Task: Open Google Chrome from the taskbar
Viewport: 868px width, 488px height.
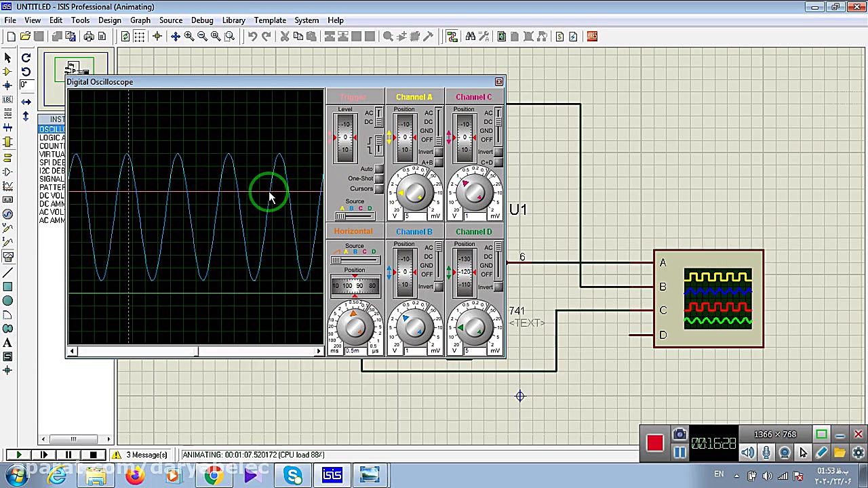Action: 213,476
